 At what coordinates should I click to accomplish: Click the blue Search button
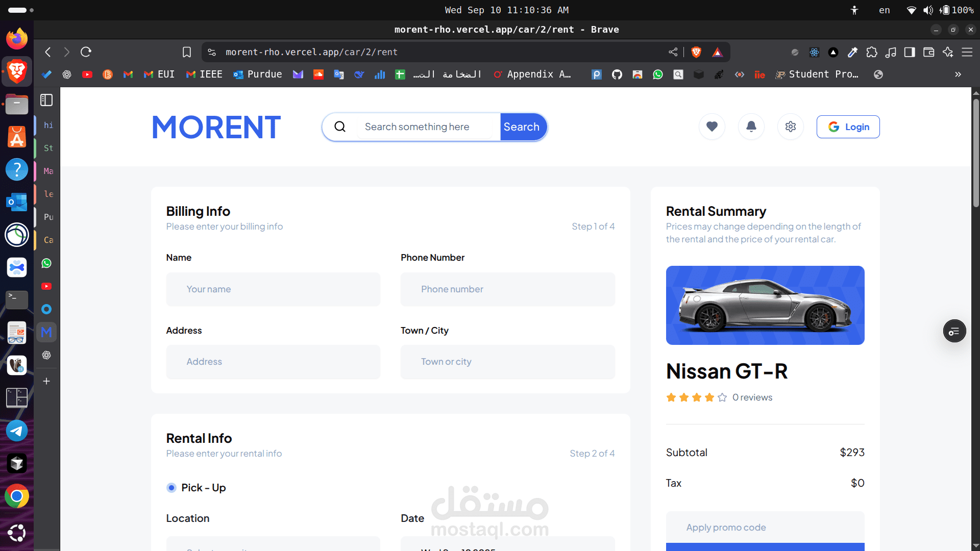pos(523,127)
